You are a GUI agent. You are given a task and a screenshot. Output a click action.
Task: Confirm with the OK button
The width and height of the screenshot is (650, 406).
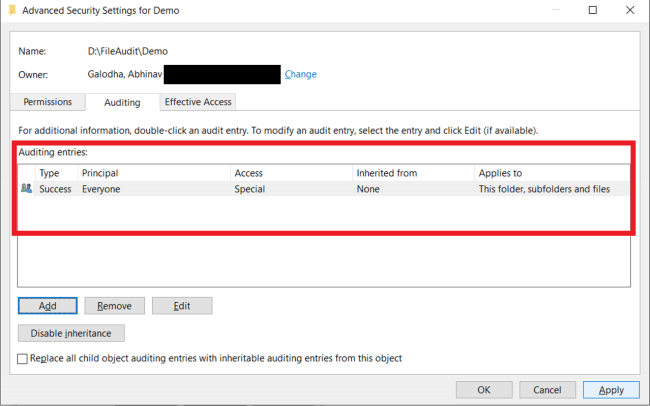[x=484, y=390]
